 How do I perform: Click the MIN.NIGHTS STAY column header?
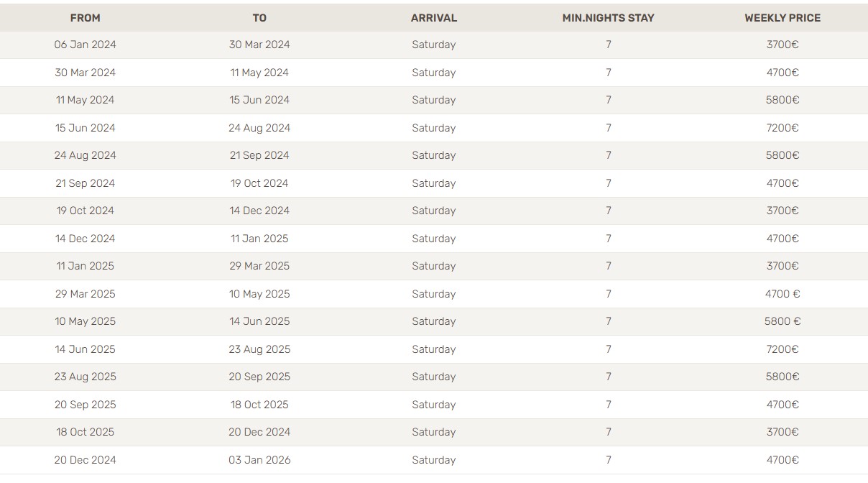click(x=608, y=18)
